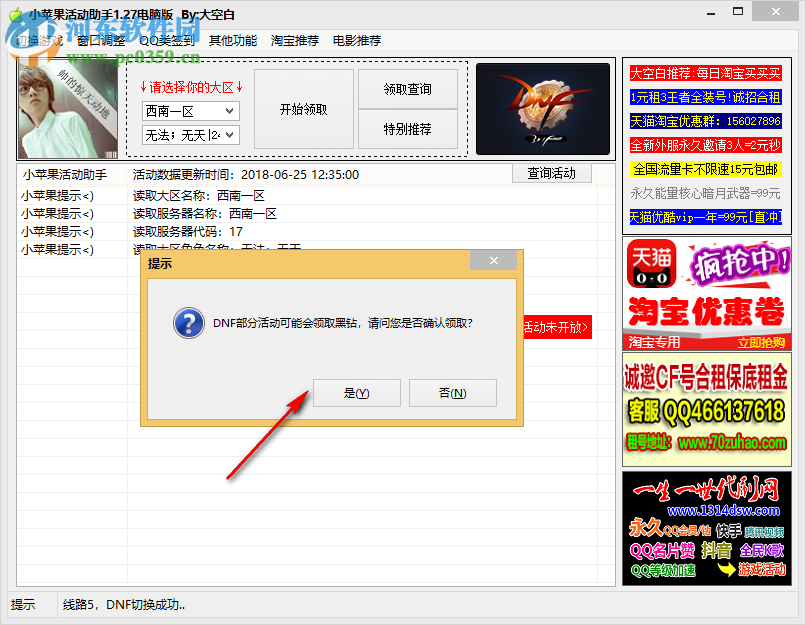Click the 查询活动 button
Viewport: 806px width, 625px height.
click(x=552, y=173)
